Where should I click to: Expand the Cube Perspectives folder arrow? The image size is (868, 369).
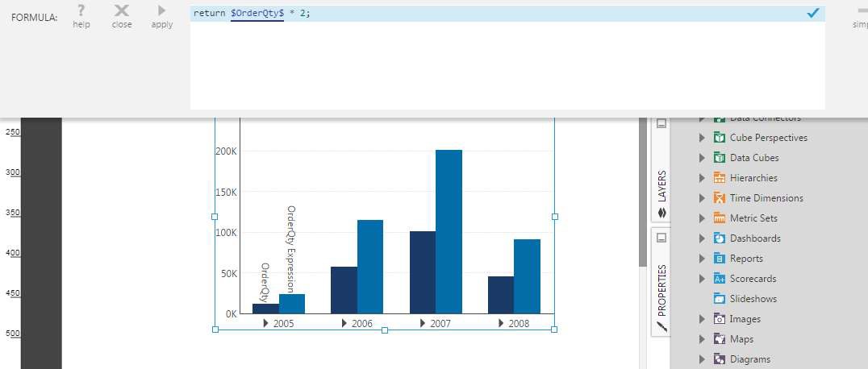tap(702, 138)
